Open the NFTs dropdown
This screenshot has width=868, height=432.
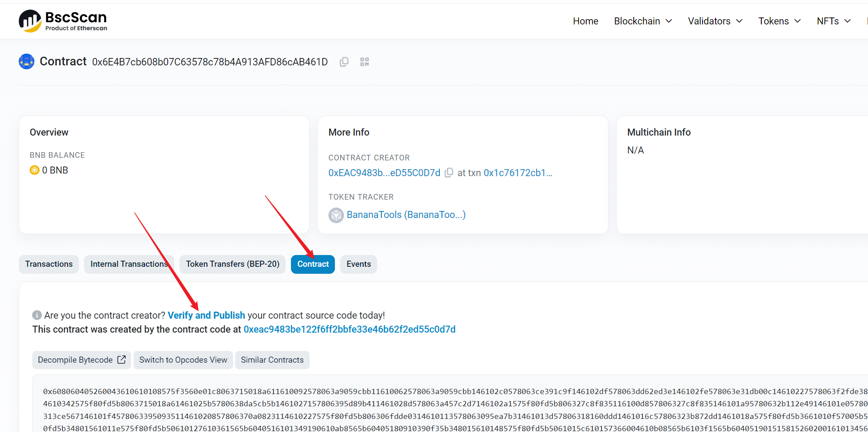click(833, 21)
